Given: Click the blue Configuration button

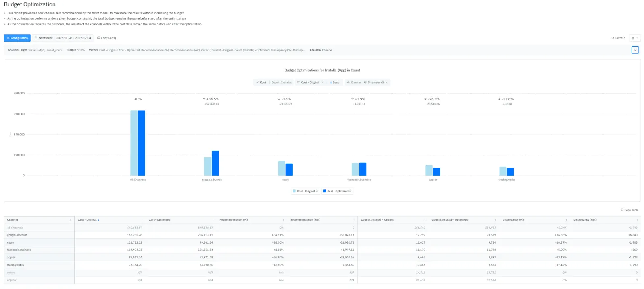Looking at the screenshot, I should point(17,38).
